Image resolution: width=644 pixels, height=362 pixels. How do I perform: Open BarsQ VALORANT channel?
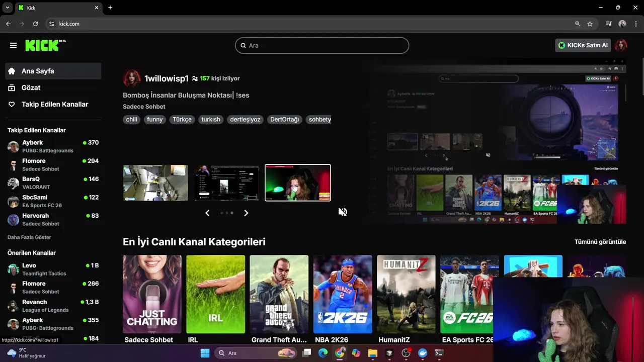[x=53, y=183]
